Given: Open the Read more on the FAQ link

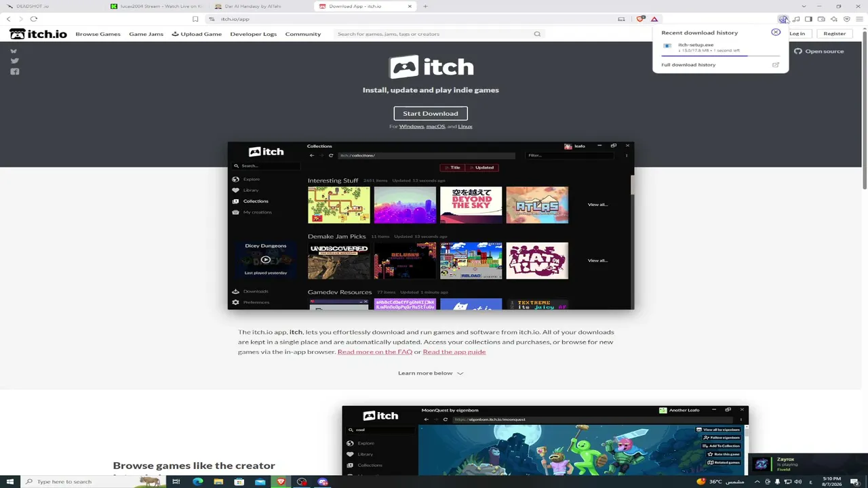Looking at the screenshot, I should click(375, 352).
